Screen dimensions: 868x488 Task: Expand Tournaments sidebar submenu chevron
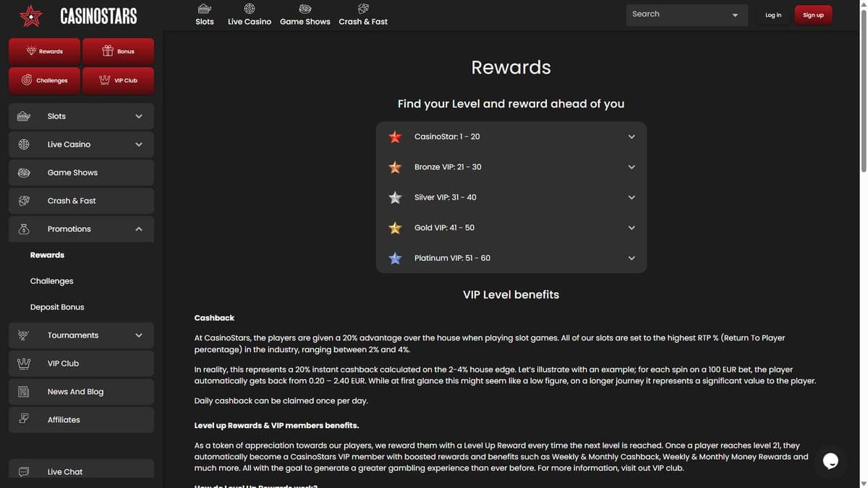click(139, 335)
